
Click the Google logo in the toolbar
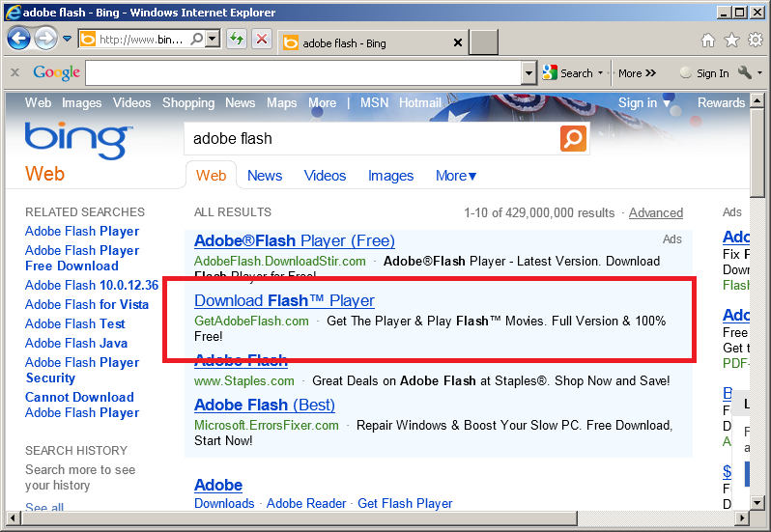pos(56,72)
